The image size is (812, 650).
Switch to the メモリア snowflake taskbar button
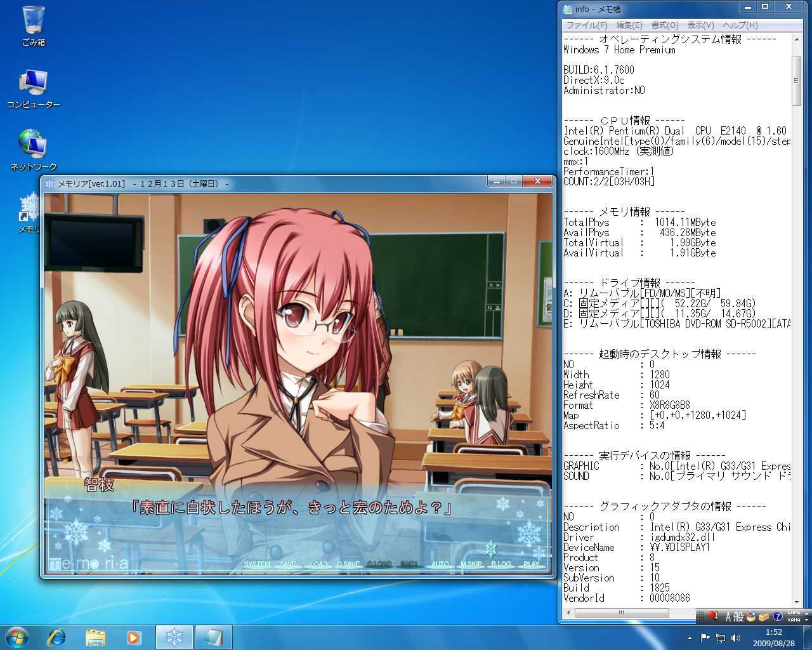click(x=174, y=637)
